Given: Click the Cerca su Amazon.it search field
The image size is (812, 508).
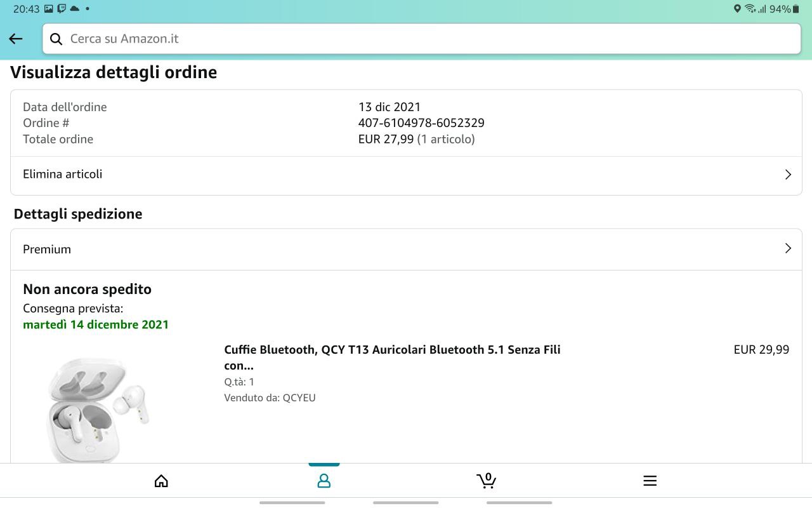Looking at the screenshot, I should coord(422,39).
